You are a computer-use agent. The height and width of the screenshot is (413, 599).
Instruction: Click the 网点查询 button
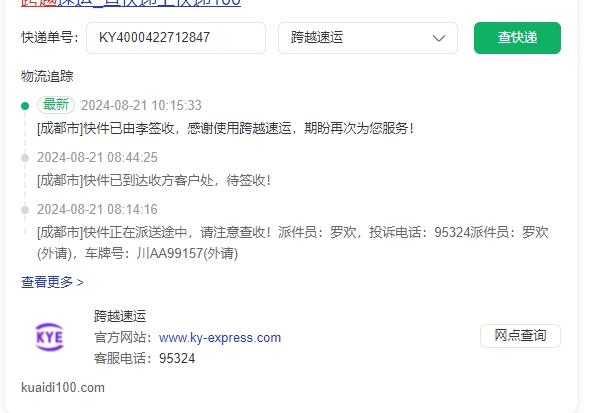click(x=520, y=336)
